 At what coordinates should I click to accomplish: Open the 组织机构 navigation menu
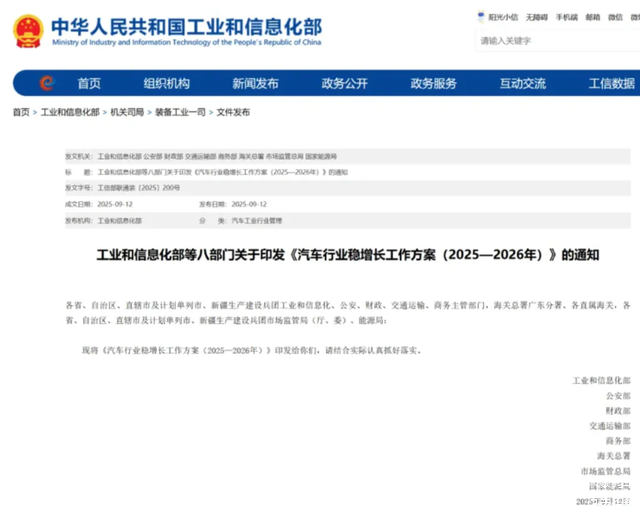166,83
